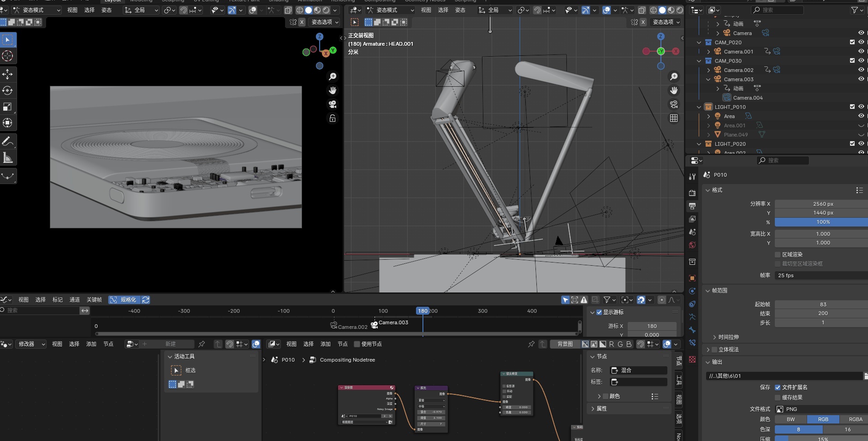This screenshot has width=868, height=441.
Task: Enable the 使用节点 checkbox
Action: [357, 344]
